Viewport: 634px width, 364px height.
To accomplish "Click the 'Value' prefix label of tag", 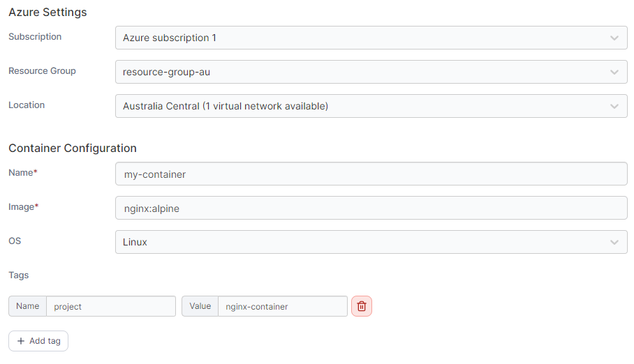I will [200, 306].
